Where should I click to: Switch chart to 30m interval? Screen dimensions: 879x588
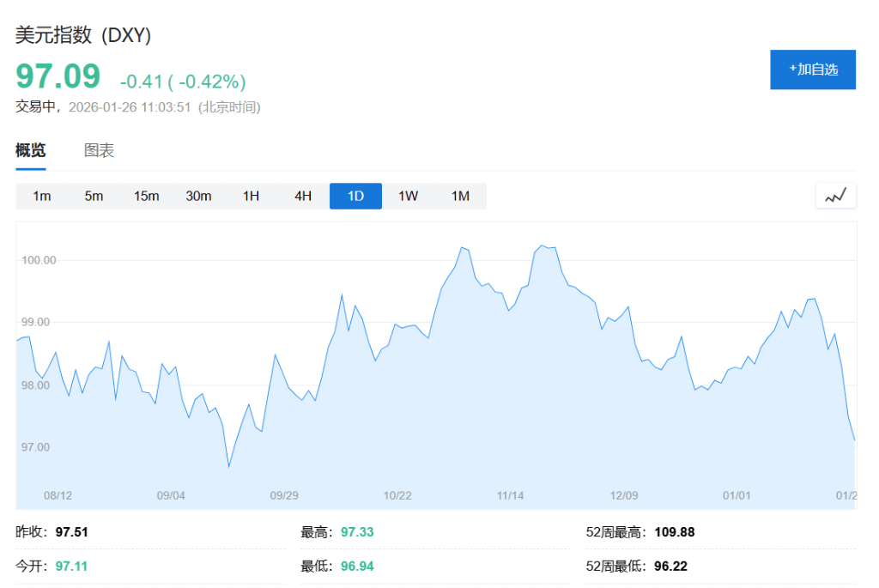198,196
